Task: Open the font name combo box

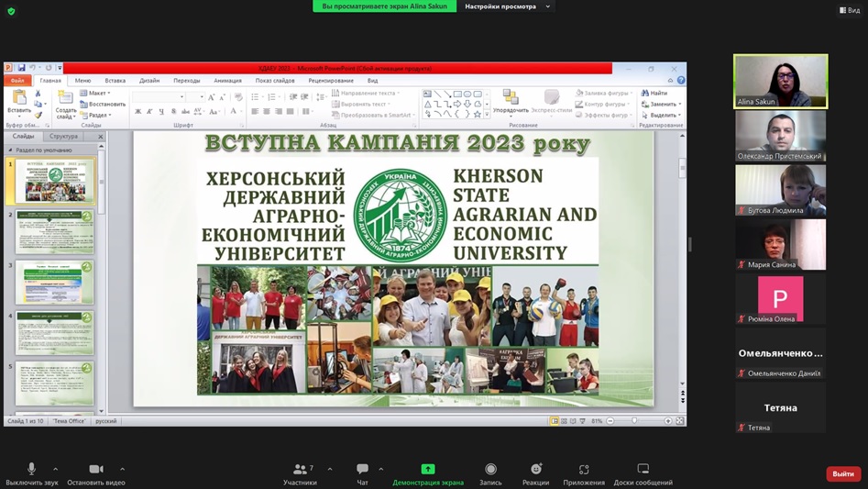Action: point(159,97)
